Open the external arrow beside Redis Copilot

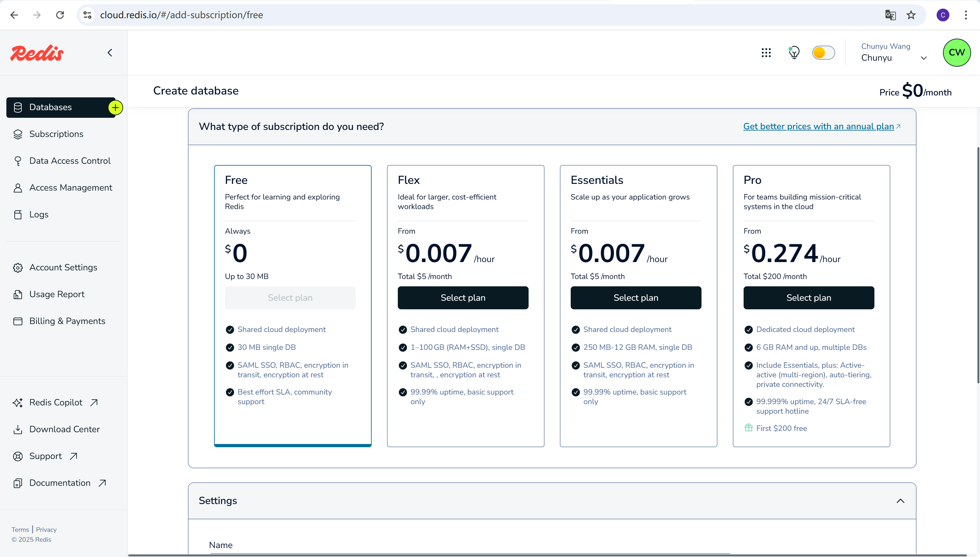(94, 403)
